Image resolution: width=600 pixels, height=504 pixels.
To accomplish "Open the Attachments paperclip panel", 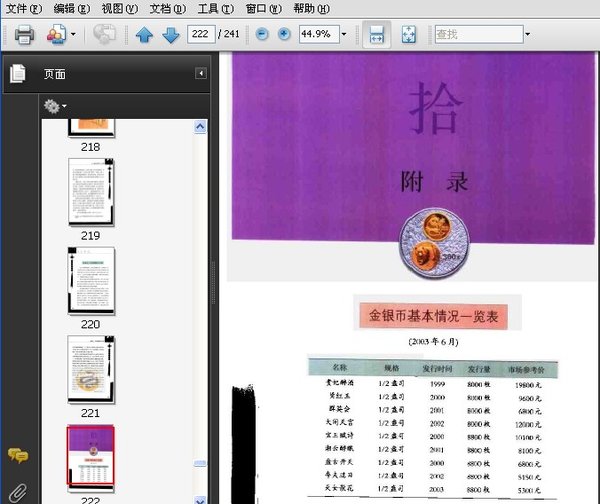I will tap(17, 491).
